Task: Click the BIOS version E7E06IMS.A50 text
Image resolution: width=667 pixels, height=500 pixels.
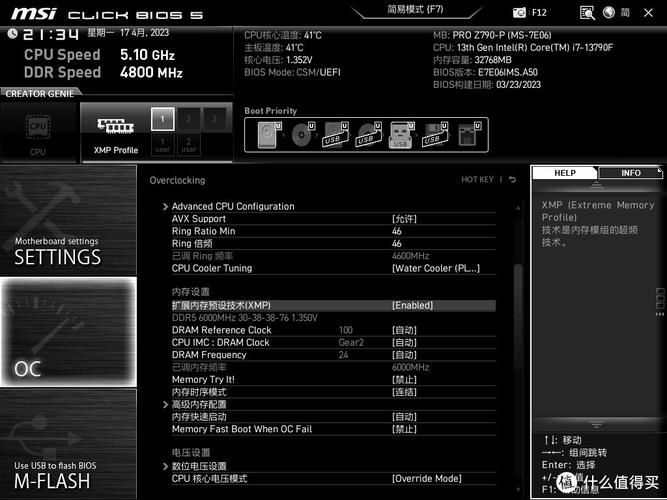Action: (507, 72)
